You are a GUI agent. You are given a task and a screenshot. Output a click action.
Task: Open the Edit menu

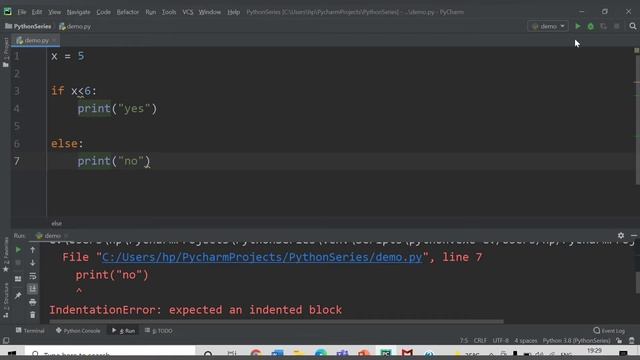(37, 12)
